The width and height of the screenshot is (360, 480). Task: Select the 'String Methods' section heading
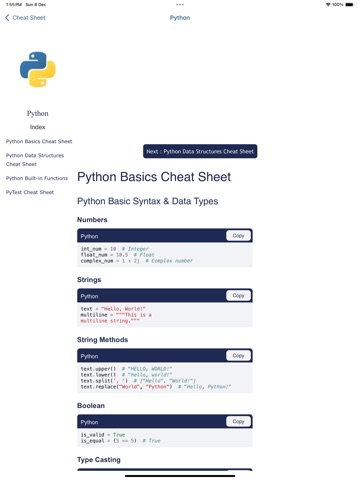pos(102,340)
